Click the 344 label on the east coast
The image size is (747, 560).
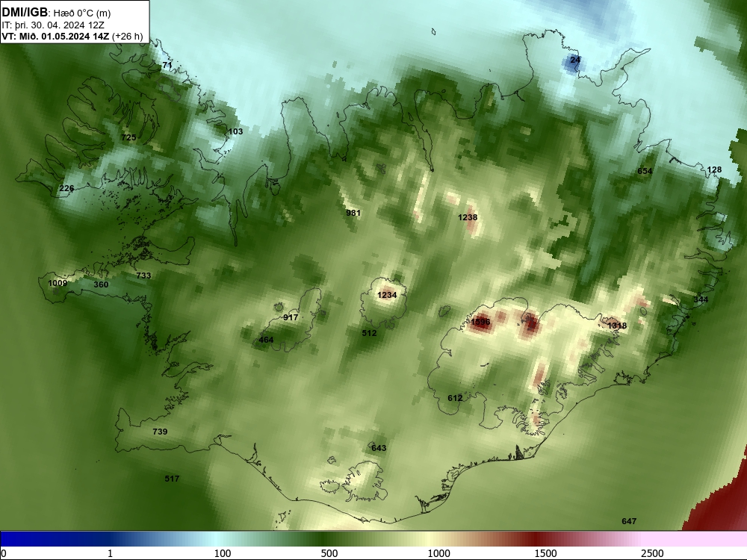click(x=701, y=299)
